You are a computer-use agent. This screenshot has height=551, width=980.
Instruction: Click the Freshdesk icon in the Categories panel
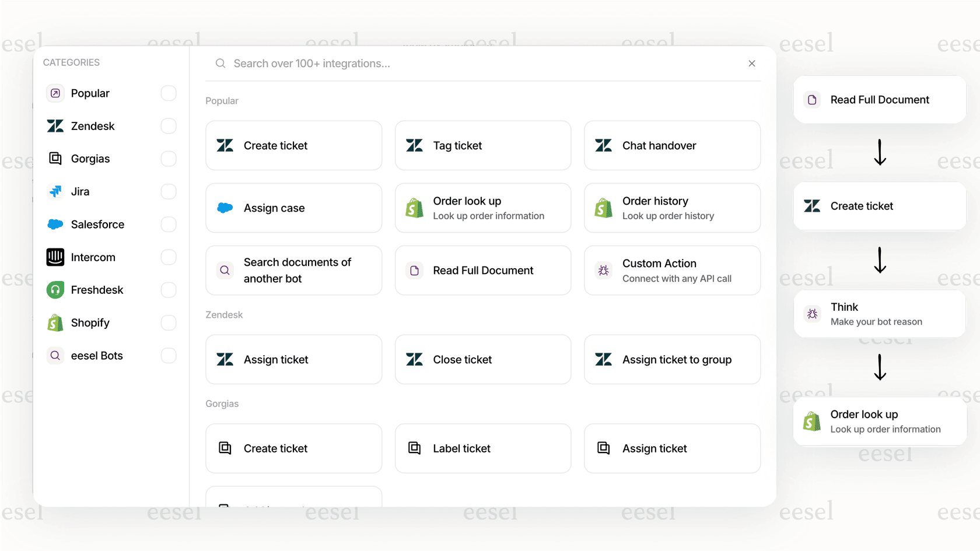pyautogui.click(x=55, y=290)
